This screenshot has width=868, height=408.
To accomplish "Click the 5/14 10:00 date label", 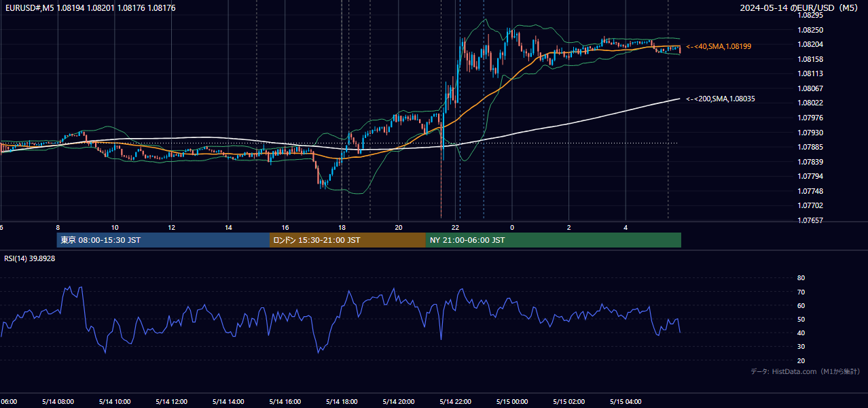I will [114, 401].
